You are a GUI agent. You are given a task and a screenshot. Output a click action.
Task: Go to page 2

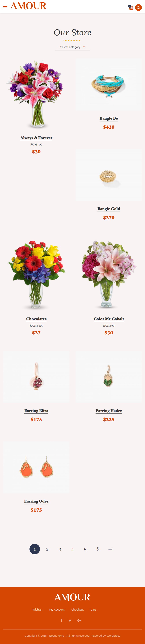pyautogui.click(x=47, y=549)
